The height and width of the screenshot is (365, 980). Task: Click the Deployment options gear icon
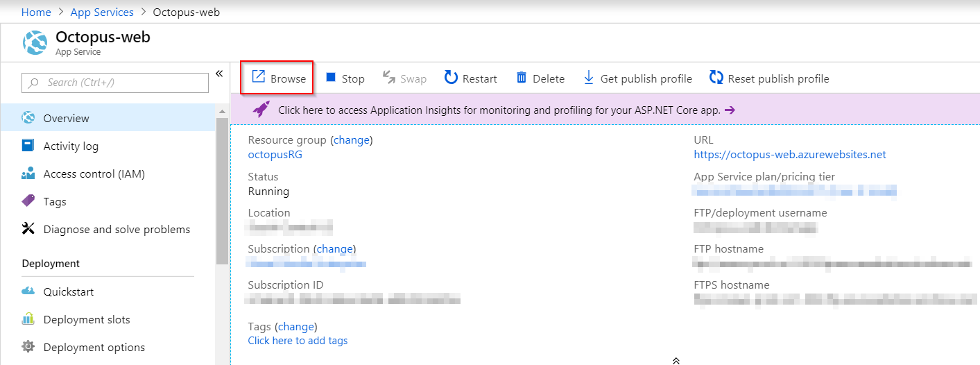pyautogui.click(x=28, y=347)
